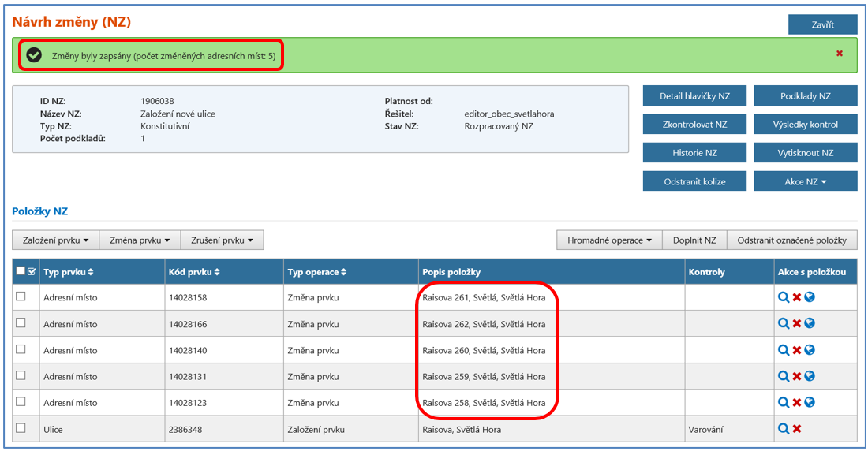Toggle select-all checkbox in table header

tap(21, 271)
